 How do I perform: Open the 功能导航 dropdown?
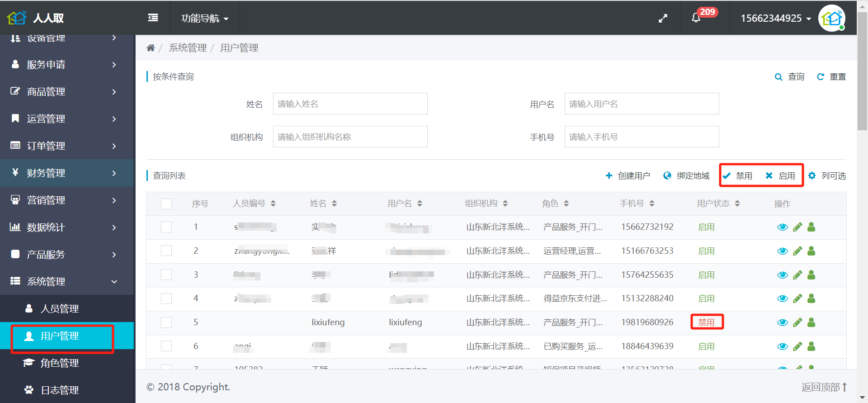tap(205, 18)
